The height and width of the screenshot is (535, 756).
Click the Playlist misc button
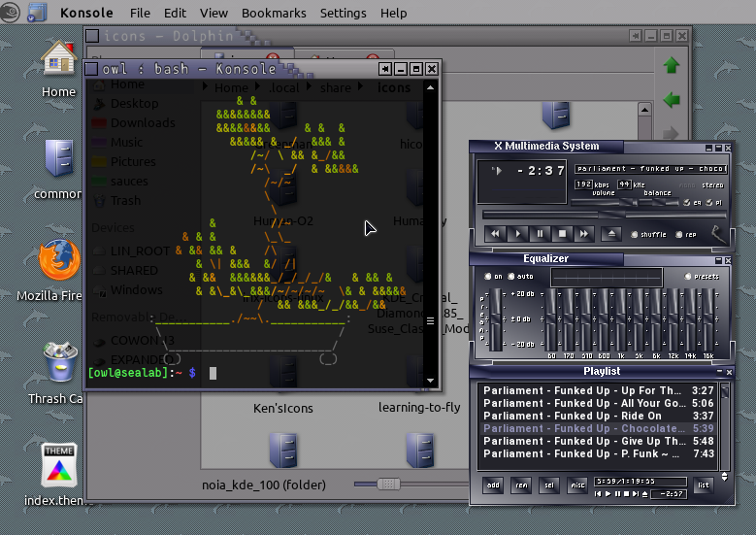577,485
